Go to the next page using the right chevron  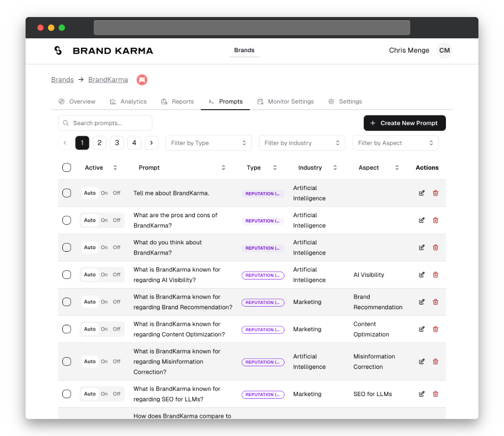click(151, 143)
